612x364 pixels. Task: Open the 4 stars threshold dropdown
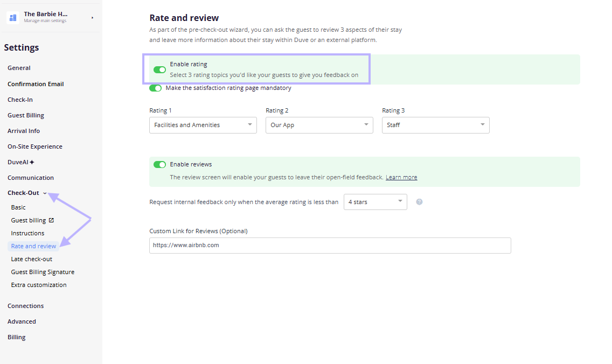(x=375, y=202)
